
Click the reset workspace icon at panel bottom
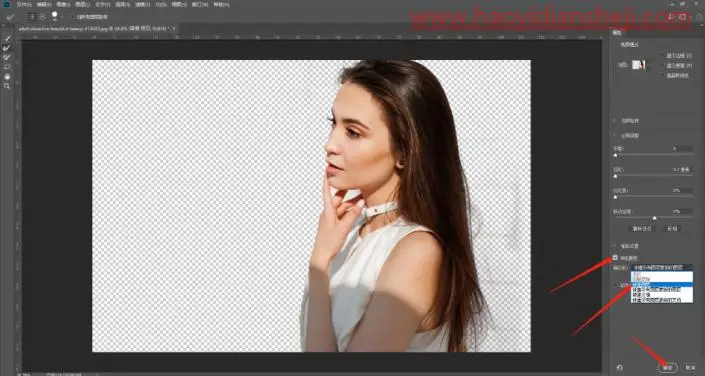tap(620, 368)
